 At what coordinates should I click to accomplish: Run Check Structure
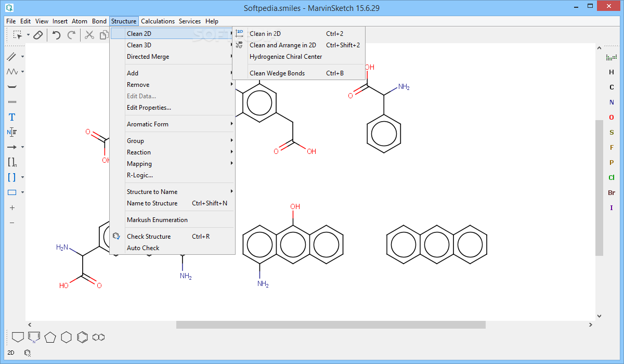click(173, 237)
